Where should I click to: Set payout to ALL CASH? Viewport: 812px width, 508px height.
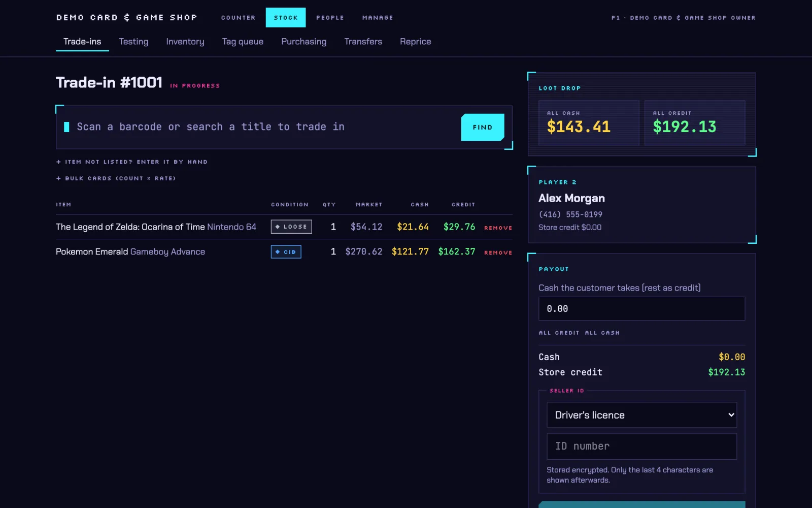[x=602, y=333]
